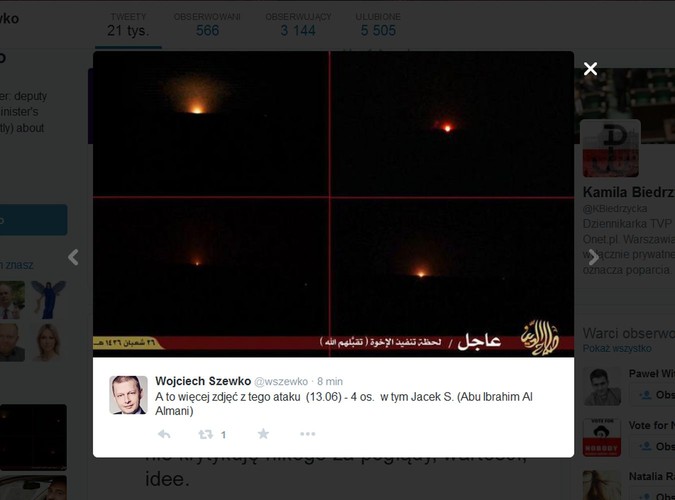Open the 8 min timestamp link

click(x=330, y=382)
